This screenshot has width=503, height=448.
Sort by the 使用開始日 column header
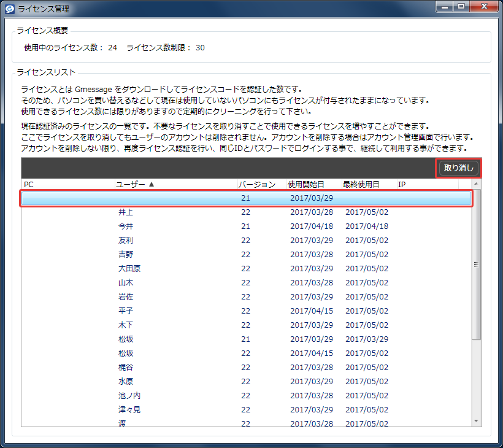coord(314,185)
